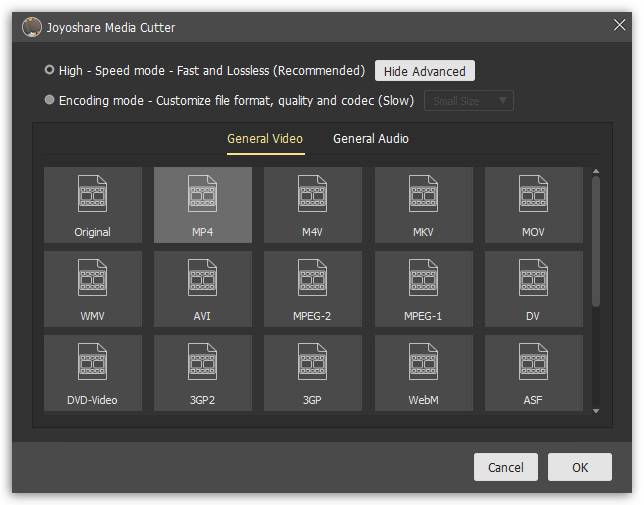Enable Encoding mode radio button
The width and height of the screenshot is (644, 505).
49,100
